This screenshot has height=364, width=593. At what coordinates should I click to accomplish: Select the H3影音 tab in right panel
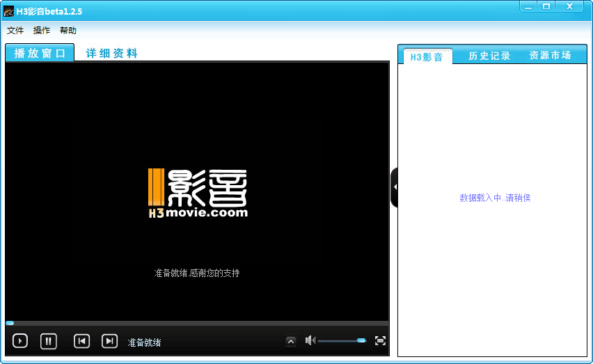click(427, 56)
